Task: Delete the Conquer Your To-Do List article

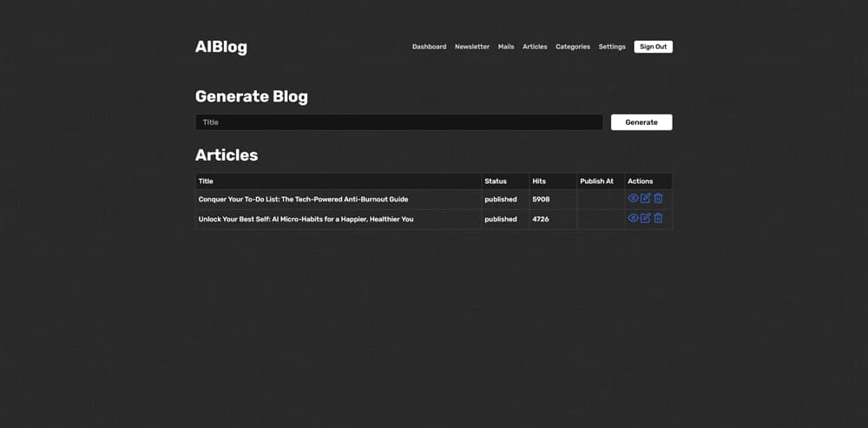Action: [x=658, y=198]
